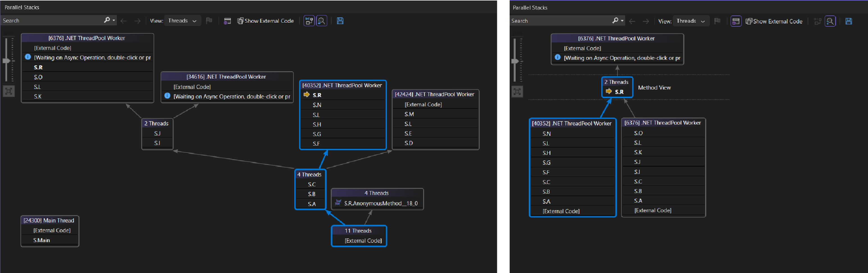Click the save icon in the right panel
Screen dimensions: 868x273
pyautogui.click(x=849, y=21)
